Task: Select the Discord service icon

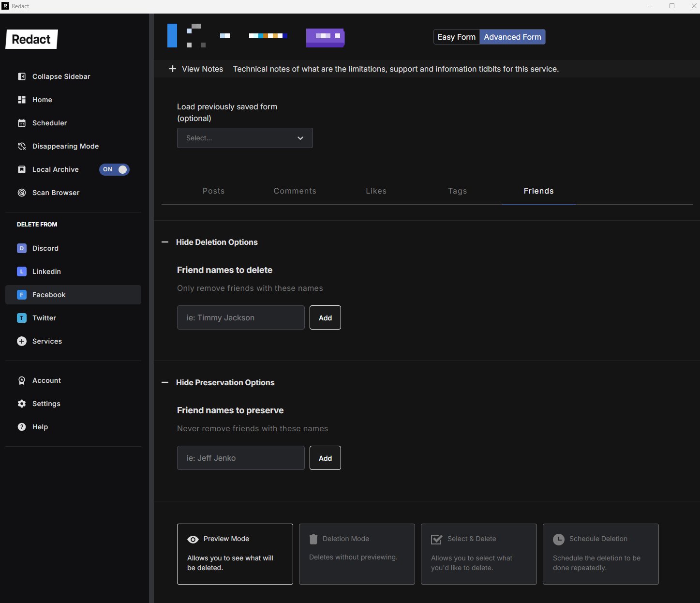Action: 22,248
